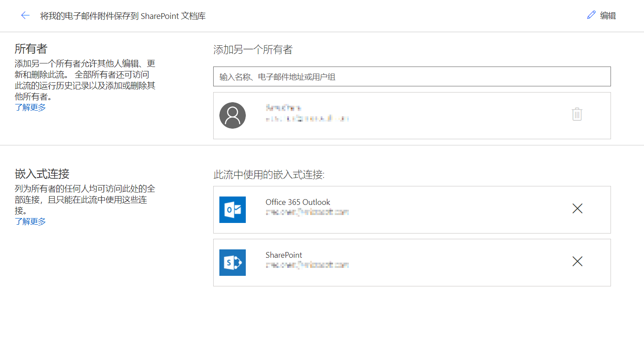Open 了解更多 link under 嵌入式连接 section
Screen dimensions: 644x345
click(30, 221)
